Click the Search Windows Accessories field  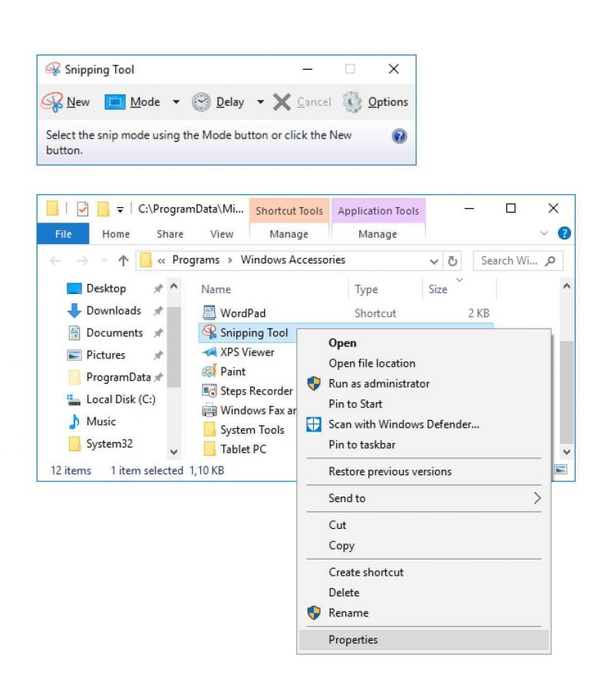coord(518,261)
